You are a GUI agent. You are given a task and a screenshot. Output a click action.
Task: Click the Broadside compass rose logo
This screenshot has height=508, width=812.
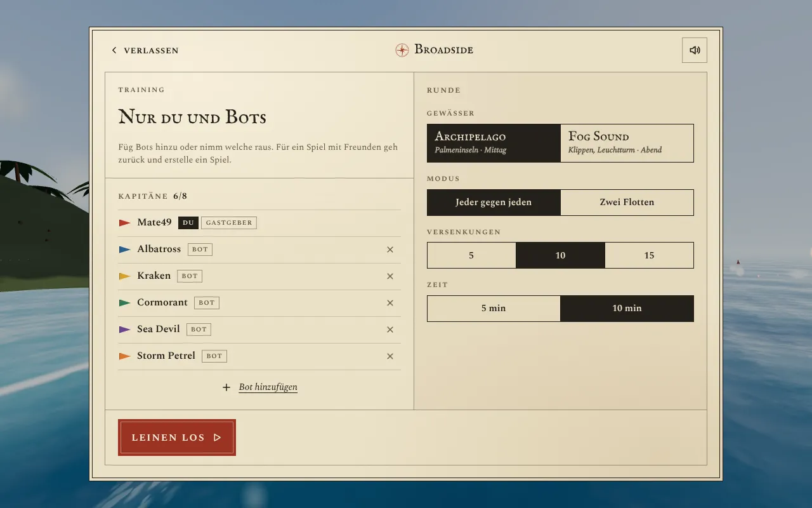click(402, 50)
